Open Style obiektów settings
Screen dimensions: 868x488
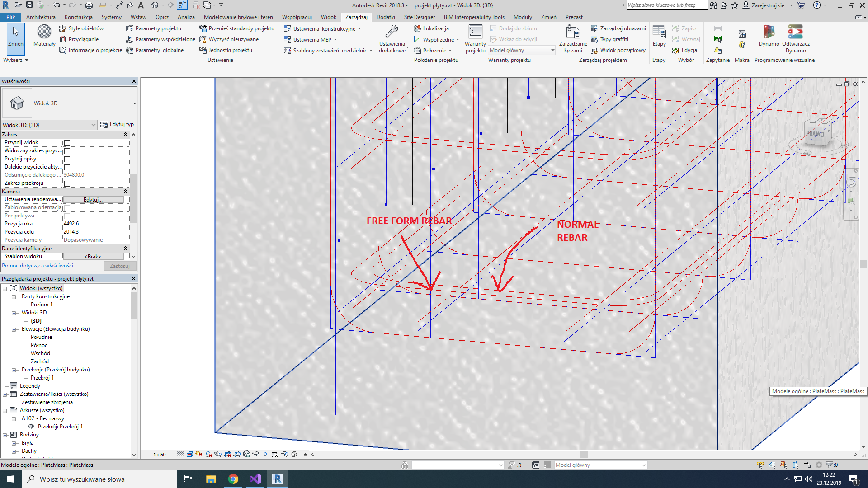[81, 28]
